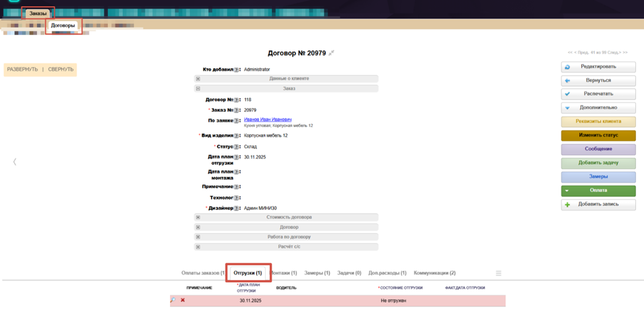Click the magnifier icon in shipment row
This screenshot has height=315, width=644.
pos(173,300)
